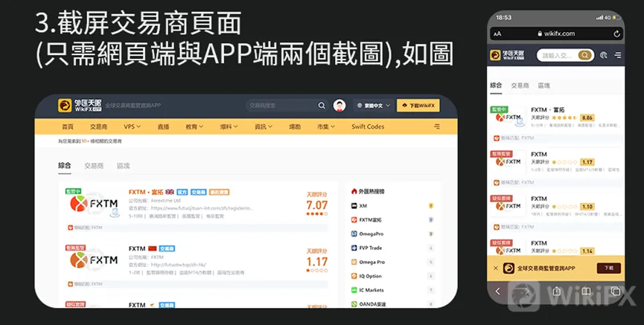Open the futuotw.top website link

click(x=178, y=265)
